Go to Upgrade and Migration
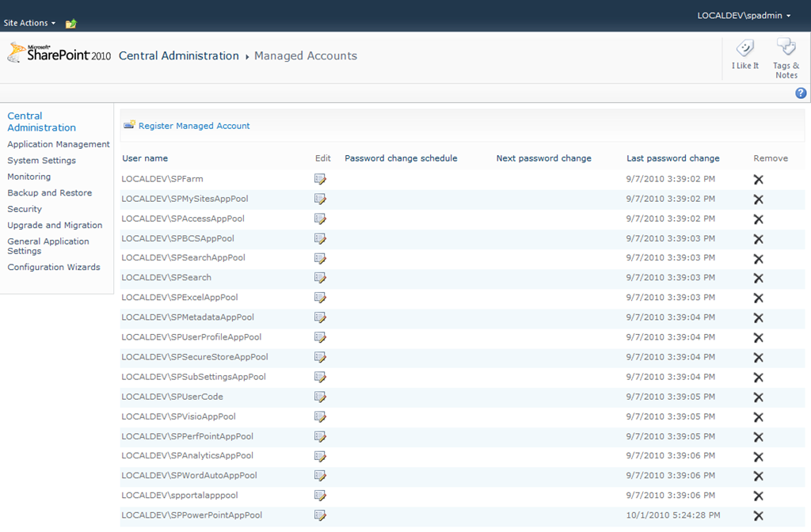This screenshot has height=532, width=811. [55, 225]
